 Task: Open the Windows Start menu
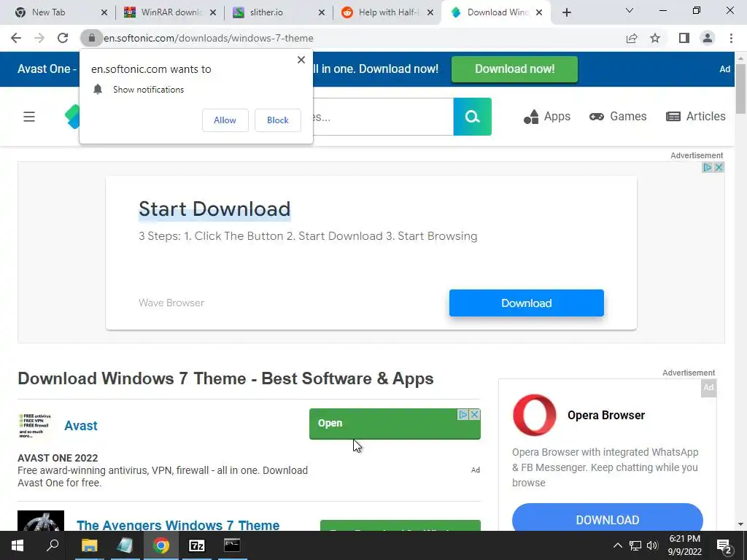pyautogui.click(x=18, y=545)
